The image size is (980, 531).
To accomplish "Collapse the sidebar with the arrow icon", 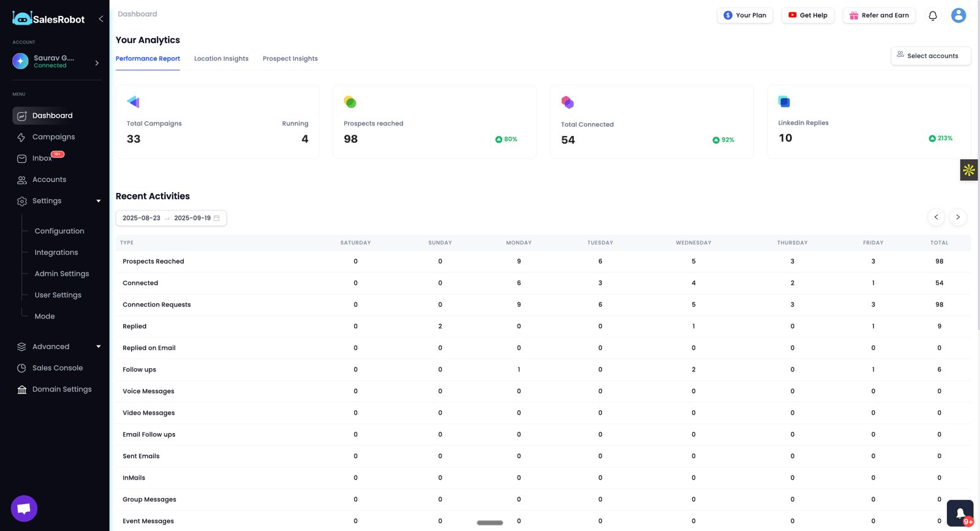I will [x=100, y=19].
